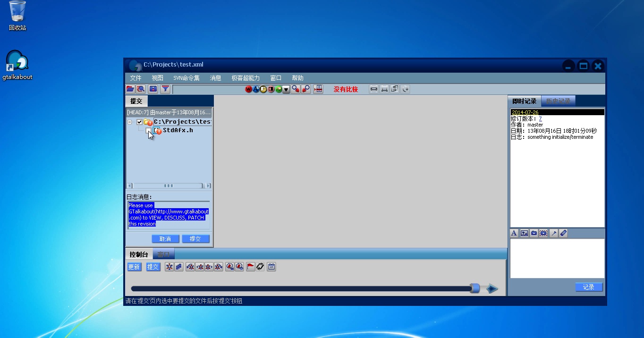Click the calendar icon in console toolbar
This screenshot has height=338, width=644.
[271, 267]
